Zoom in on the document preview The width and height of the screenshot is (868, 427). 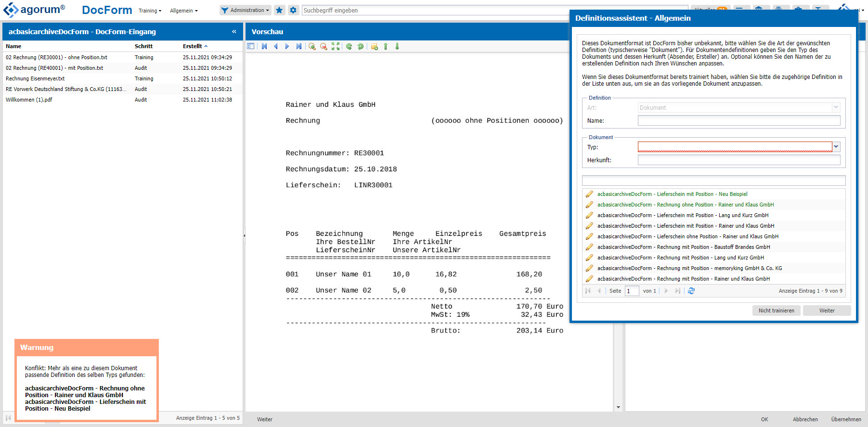[312, 46]
